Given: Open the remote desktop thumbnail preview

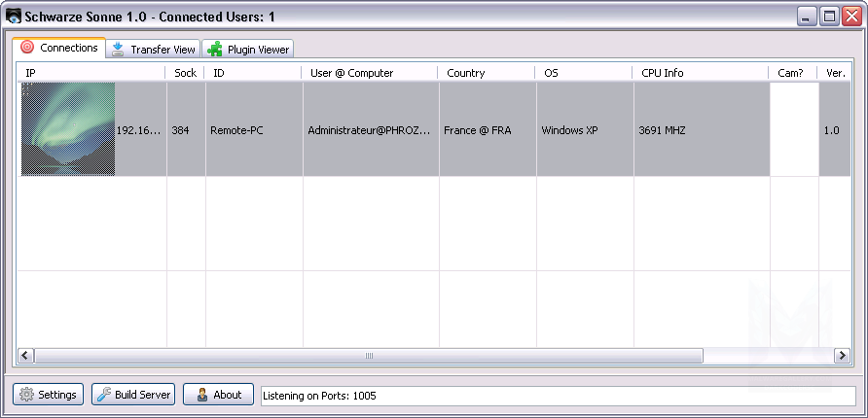Looking at the screenshot, I should tap(68, 129).
